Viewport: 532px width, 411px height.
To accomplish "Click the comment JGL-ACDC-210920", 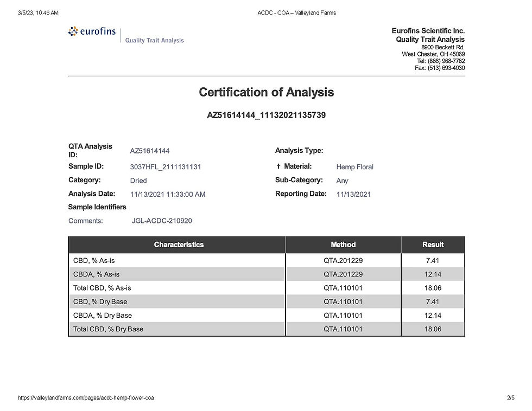I will click(x=162, y=221).
